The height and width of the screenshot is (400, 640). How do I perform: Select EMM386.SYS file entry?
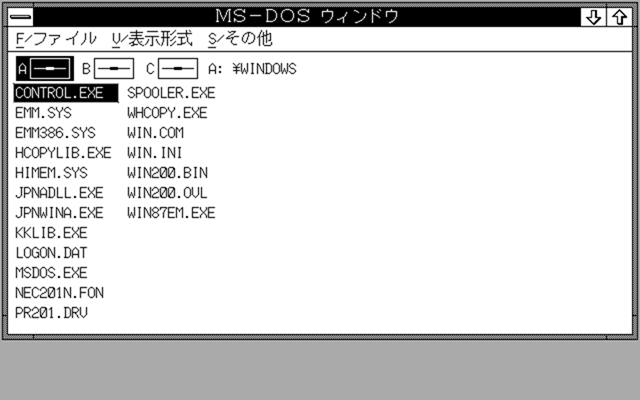point(55,133)
